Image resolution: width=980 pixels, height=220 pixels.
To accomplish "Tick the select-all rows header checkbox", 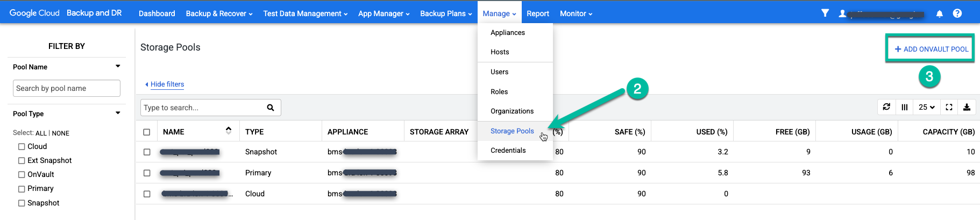I will [146, 132].
